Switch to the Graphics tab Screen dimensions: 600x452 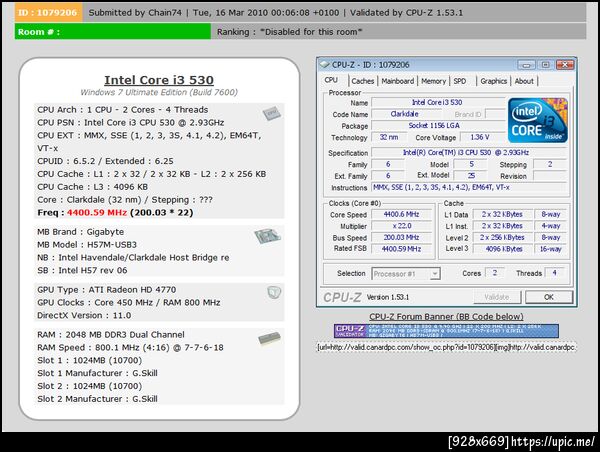493,81
